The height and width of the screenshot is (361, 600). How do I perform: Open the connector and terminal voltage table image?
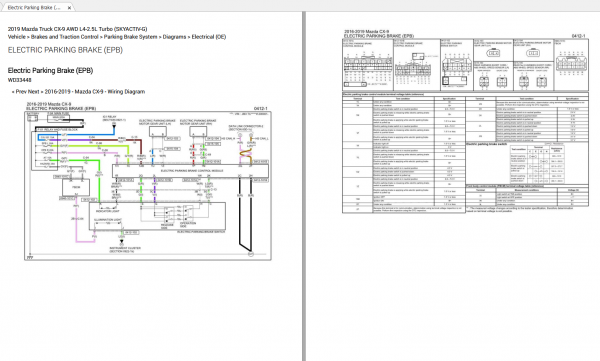465,121
